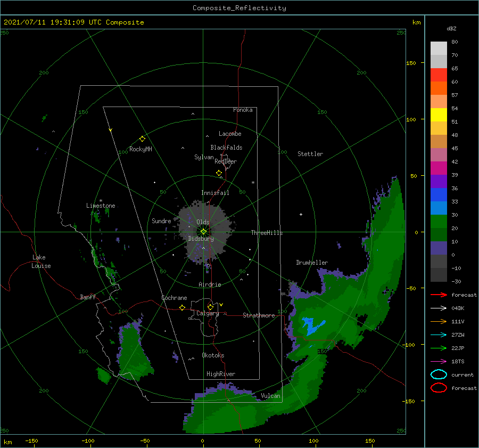Click the Vulcan label on the map
Screen dimensions: 479x448
(x=270, y=396)
